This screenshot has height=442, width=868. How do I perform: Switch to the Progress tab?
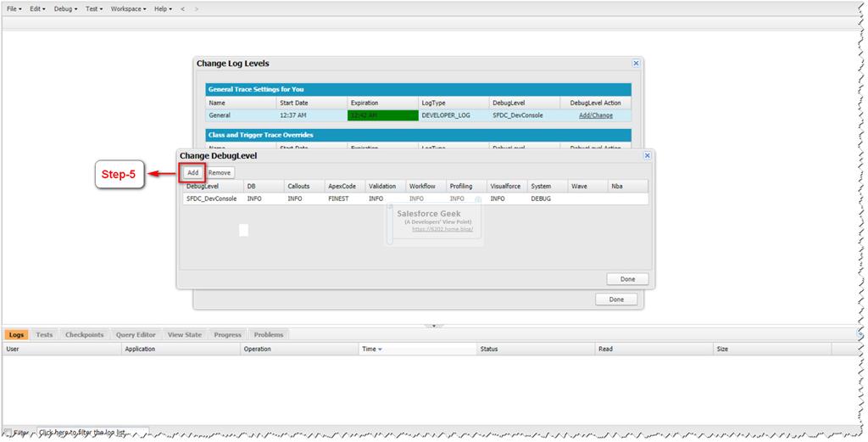pos(227,334)
